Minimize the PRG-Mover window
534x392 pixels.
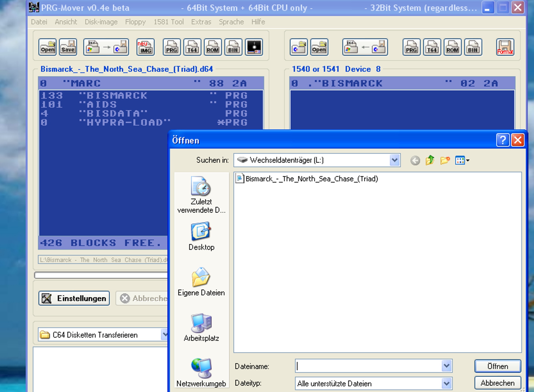point(488,7)
